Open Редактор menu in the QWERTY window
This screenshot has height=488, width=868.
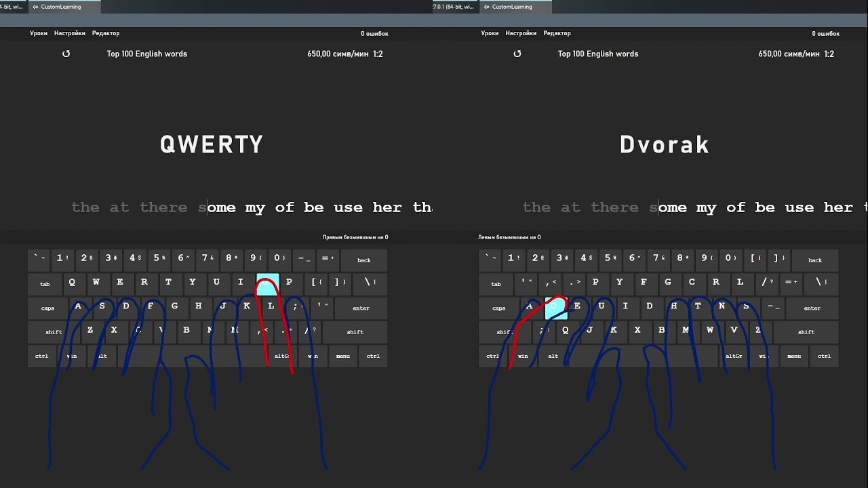pos(106,33)
